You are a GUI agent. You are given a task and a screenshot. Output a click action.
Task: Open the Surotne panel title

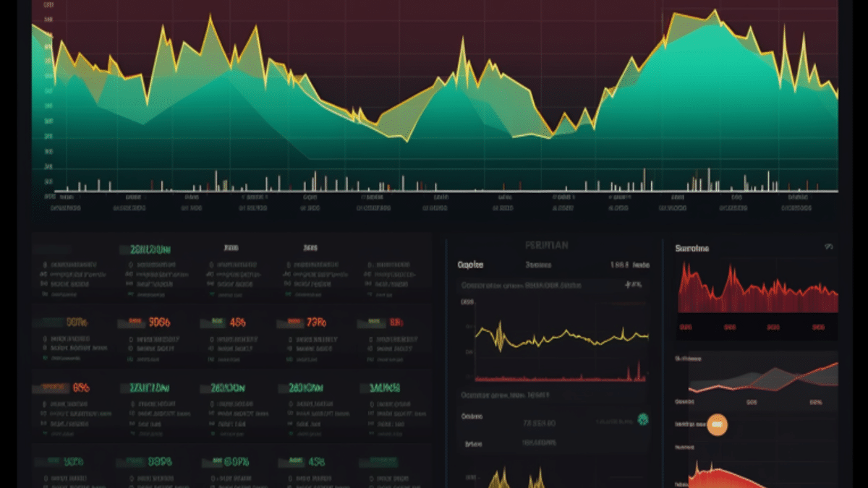tap(692, 248)
